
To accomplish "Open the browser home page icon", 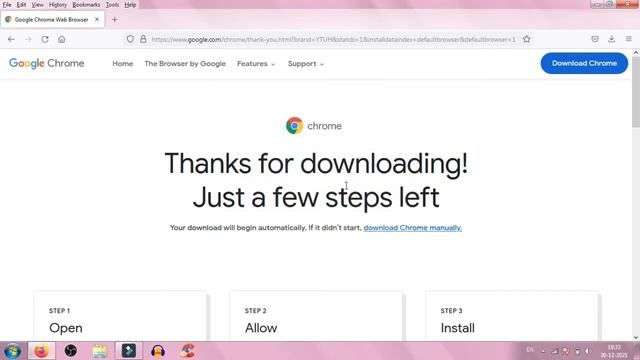I will (62, 40).
